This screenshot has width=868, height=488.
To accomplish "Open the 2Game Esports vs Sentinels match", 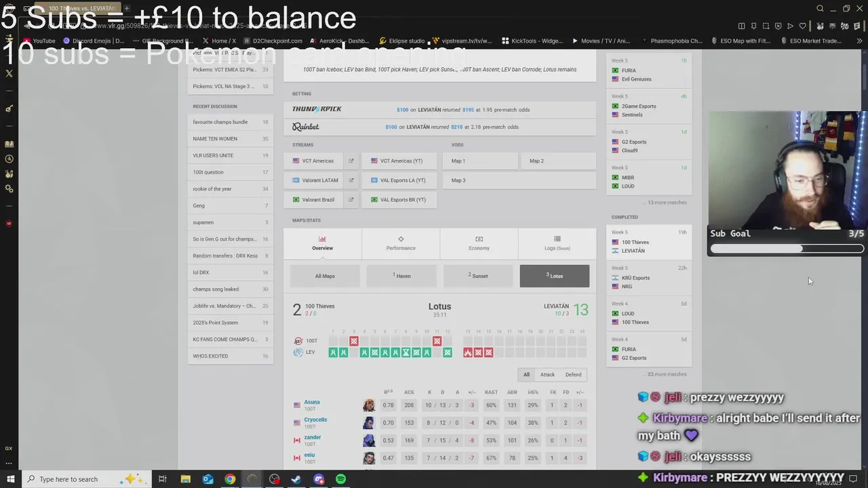I will 649,106.
